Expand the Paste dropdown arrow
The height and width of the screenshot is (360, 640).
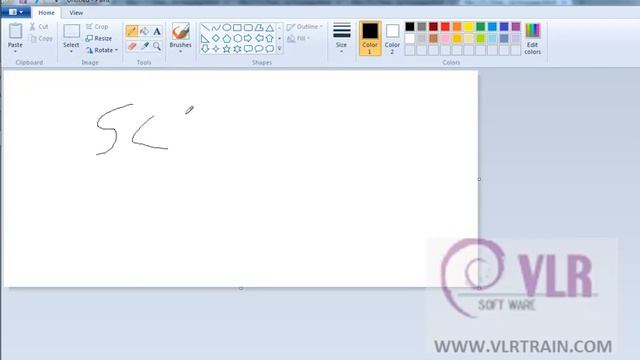[x=16, y=50]
